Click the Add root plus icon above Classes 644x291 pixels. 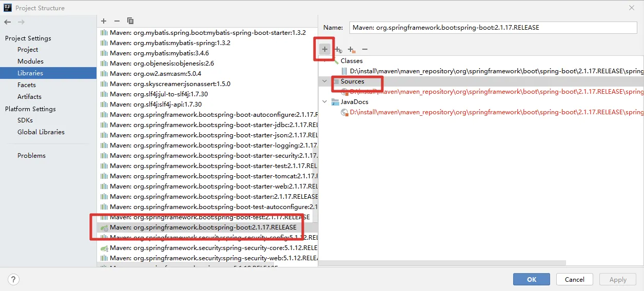coord(324,49)
